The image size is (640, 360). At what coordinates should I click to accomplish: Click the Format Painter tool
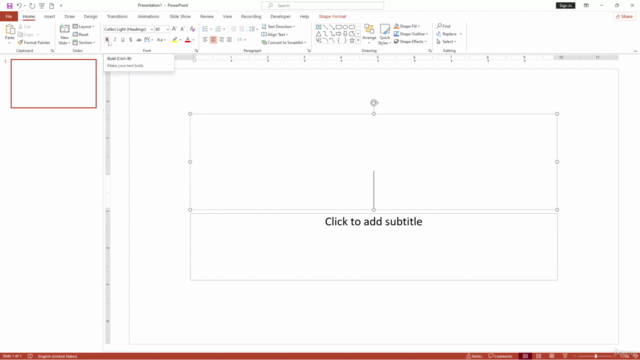[x=34, y=42]
